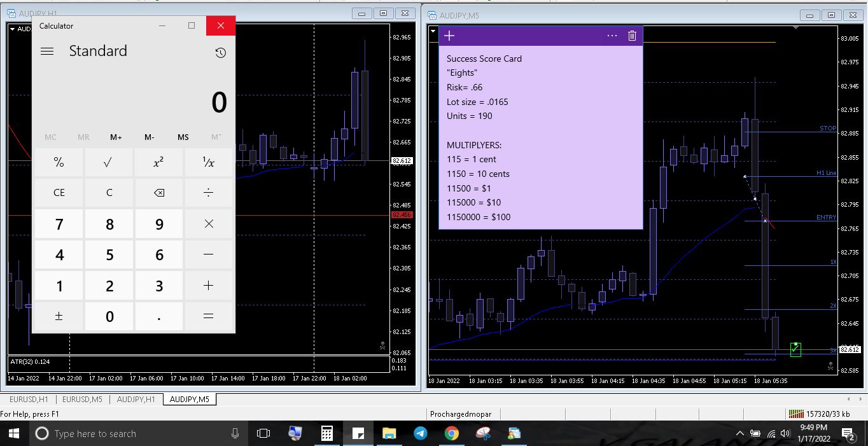Viewport: 868px width, 446px height.
Task: Click the plus/minus sign toggle key
Action: pyautogui.click(x=59, y=316)
